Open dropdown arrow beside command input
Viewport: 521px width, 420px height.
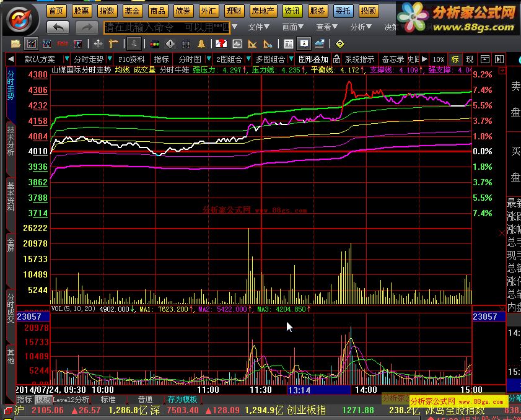[235, 27]
